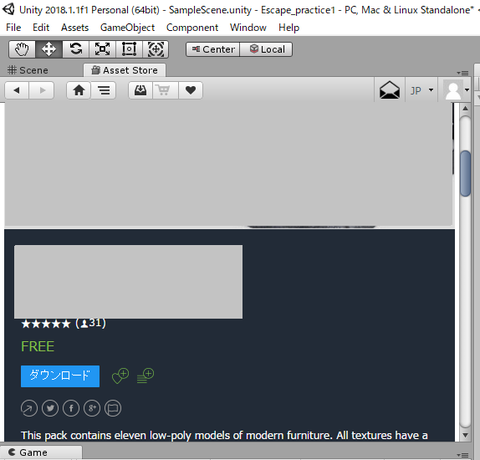480x460 pixels.
Task: Open the Window menu
Action: coord(248,27)
